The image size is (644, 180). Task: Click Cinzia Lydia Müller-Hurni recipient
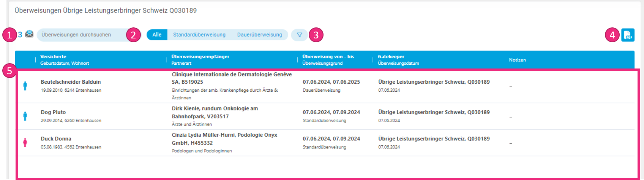point(224,139)
